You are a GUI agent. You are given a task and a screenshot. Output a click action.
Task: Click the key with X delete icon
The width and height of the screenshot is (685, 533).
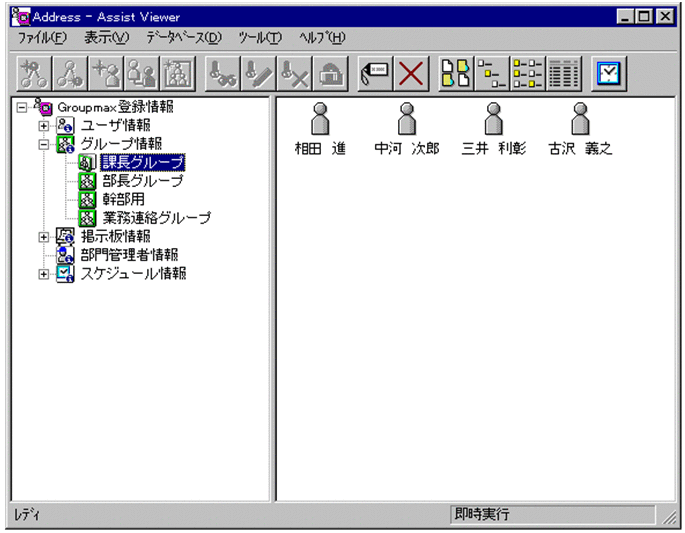(294, 74)
